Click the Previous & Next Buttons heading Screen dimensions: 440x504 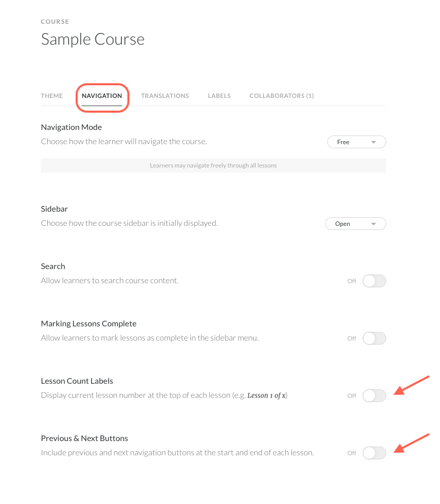tap(84, 439)
